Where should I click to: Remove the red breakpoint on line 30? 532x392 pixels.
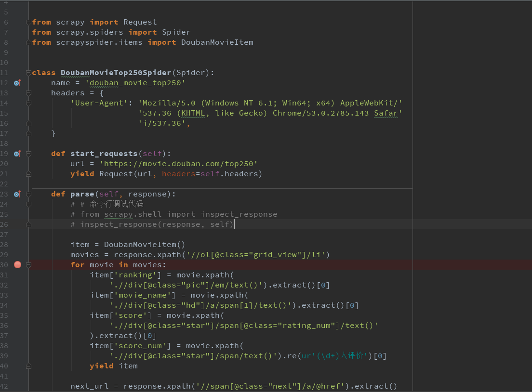(18, 265)
